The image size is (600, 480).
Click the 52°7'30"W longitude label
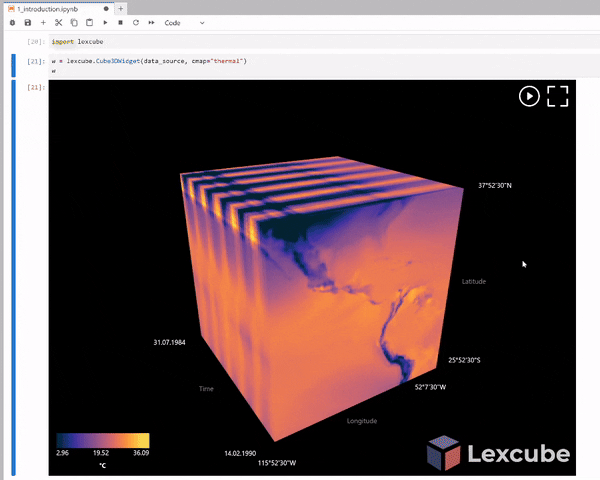[430, 387]
